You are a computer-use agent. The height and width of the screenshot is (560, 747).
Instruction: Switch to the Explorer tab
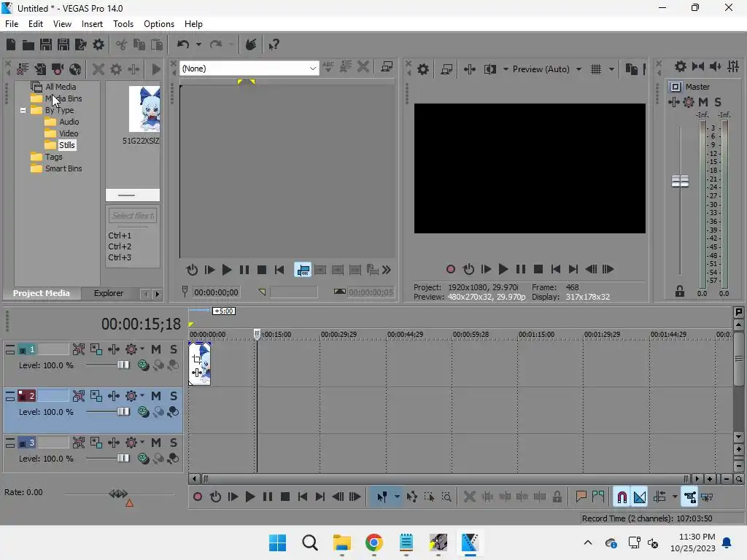click(109, 293)
